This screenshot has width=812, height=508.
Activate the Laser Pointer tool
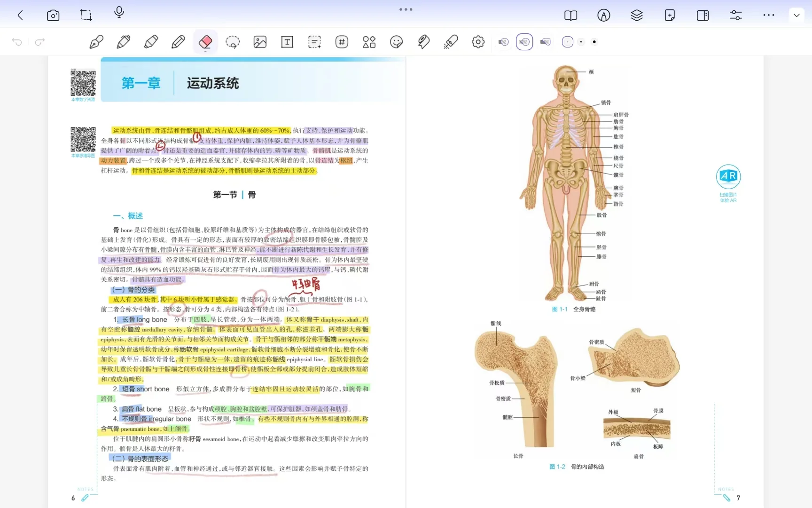450,42
